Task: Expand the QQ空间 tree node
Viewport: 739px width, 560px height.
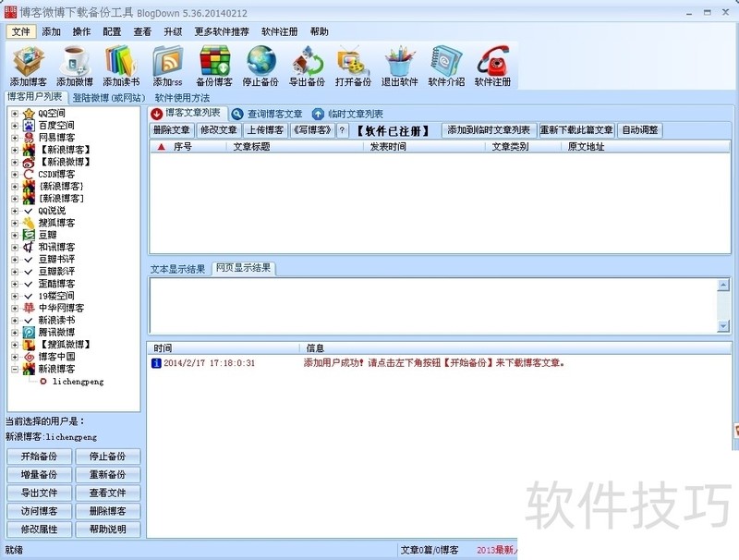Action: [16, 113]
